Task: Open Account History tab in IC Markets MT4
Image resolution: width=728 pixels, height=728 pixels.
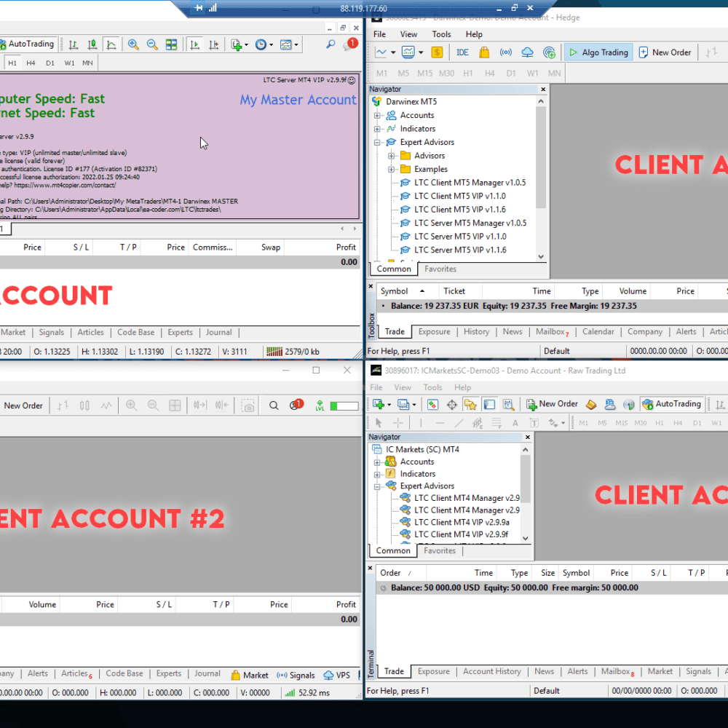Action: (x=491, y=671)
